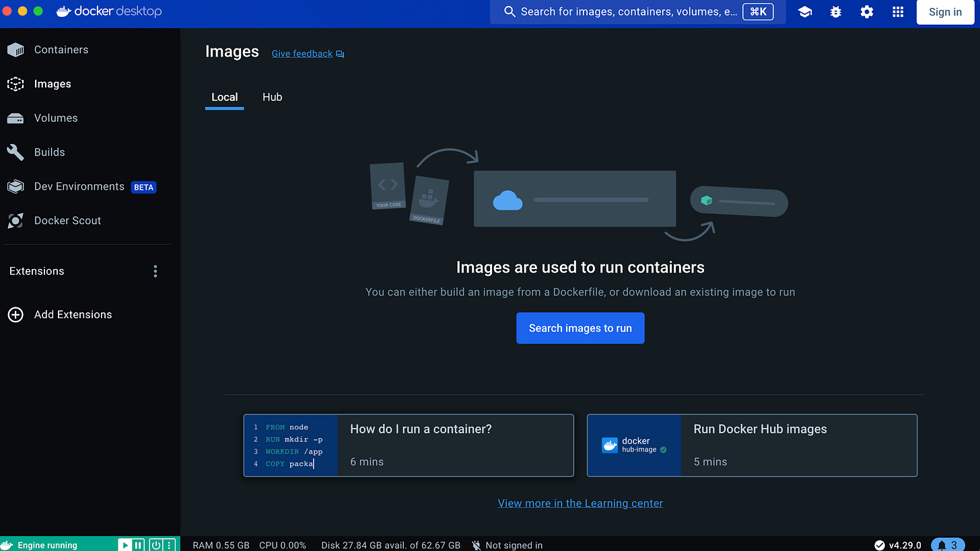Click the Sign in button
Viewport: 980px width, 551px height.
point(945,12)
